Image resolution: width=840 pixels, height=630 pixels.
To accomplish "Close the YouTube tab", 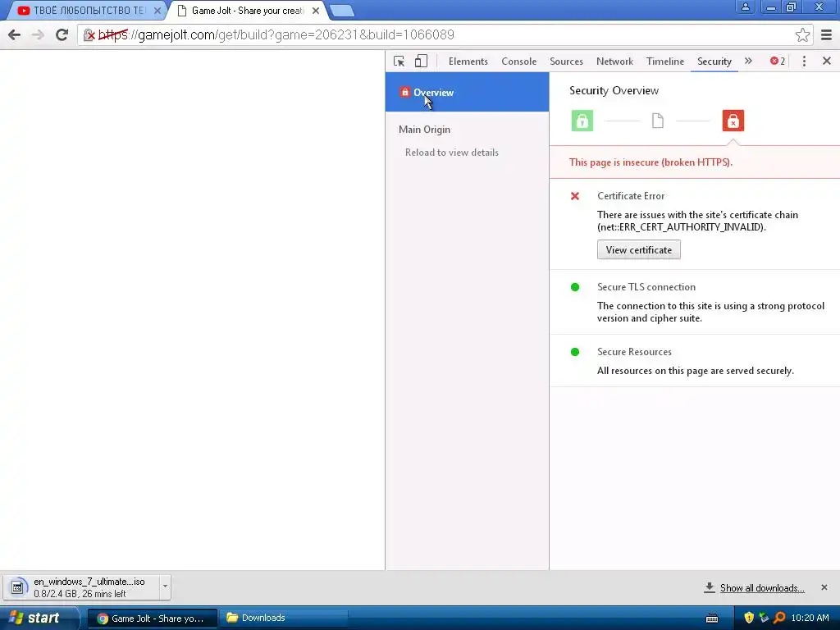I will [157, 10].
